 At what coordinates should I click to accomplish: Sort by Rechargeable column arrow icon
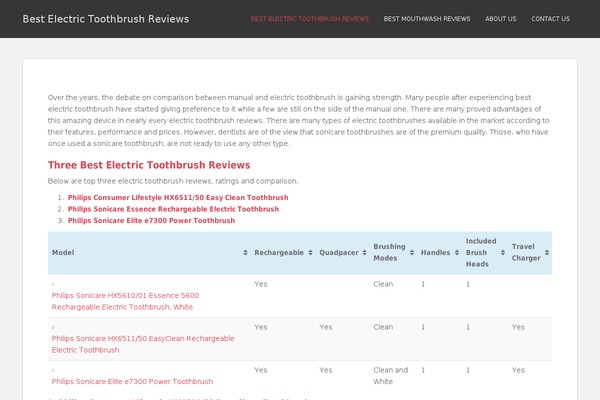(x=310, y=253)
